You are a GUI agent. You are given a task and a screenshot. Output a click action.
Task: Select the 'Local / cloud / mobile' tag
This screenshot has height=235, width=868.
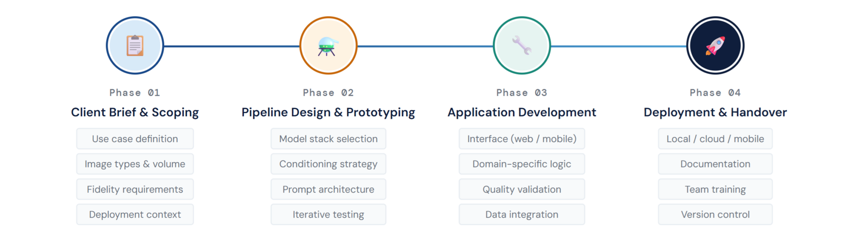pyautogui.click(x=715, y=139)
